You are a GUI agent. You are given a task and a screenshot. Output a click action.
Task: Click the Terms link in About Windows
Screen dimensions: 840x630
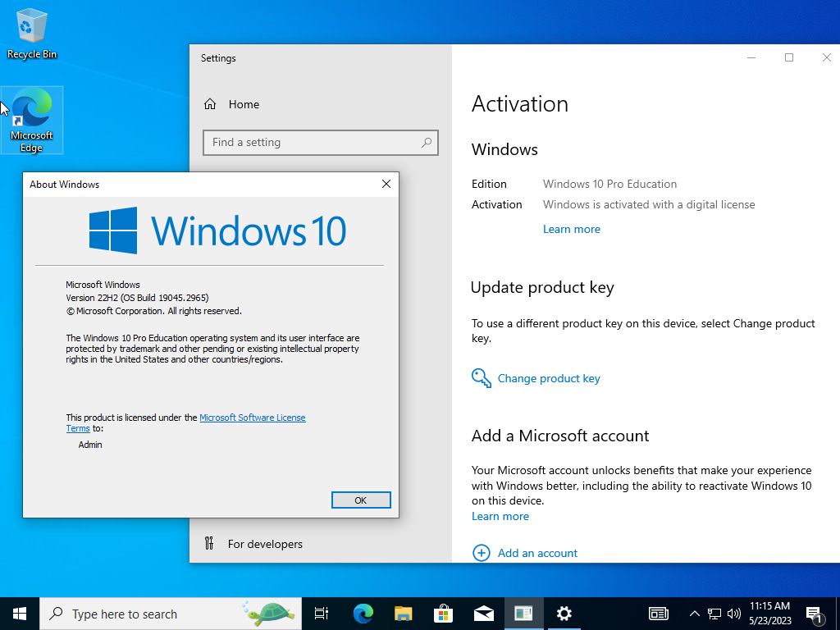(78, 428)
